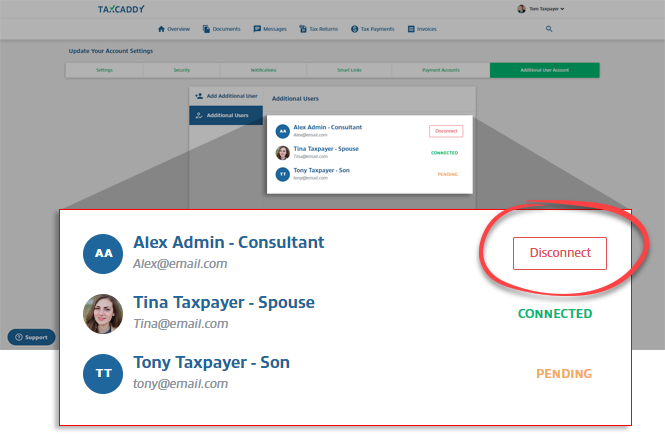Click Tina Taxpayer's large photo in callout

click(103, 314)
